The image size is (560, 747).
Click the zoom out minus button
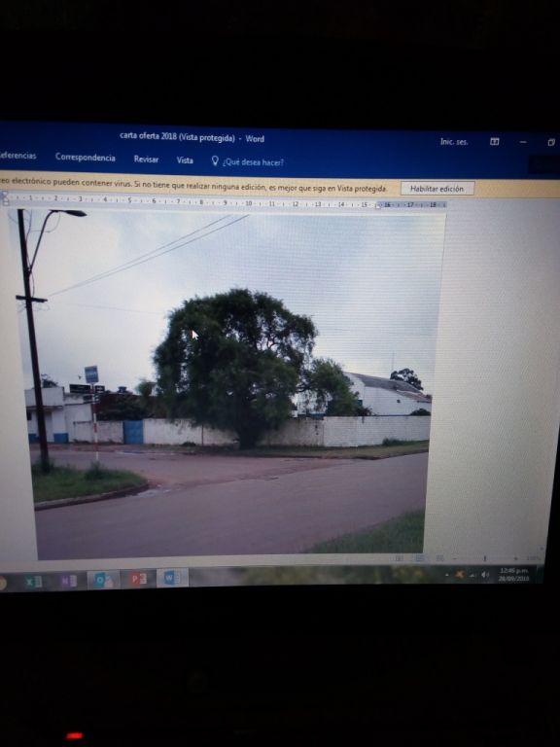(455, 558)
